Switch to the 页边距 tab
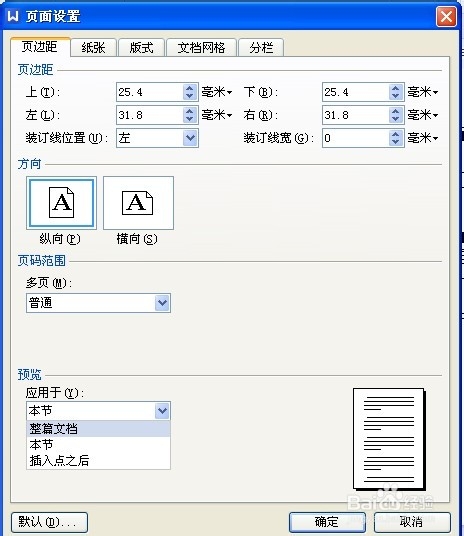 click(x=40, y=47)
